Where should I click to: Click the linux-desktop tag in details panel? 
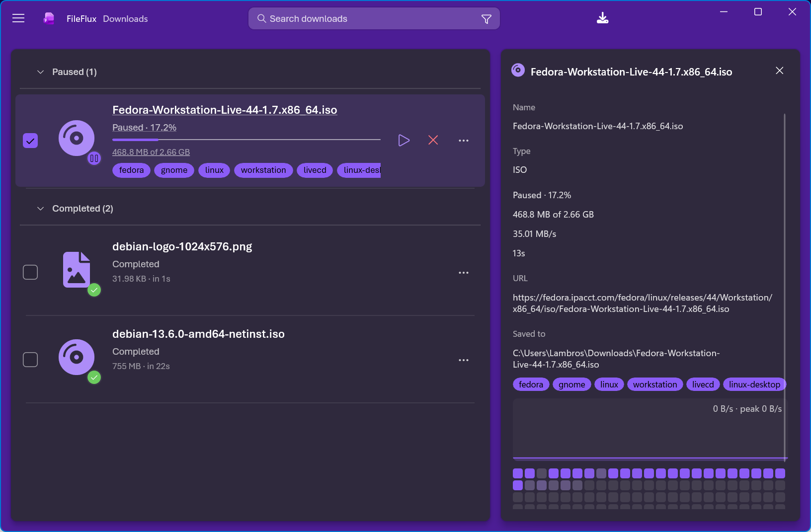754,384
